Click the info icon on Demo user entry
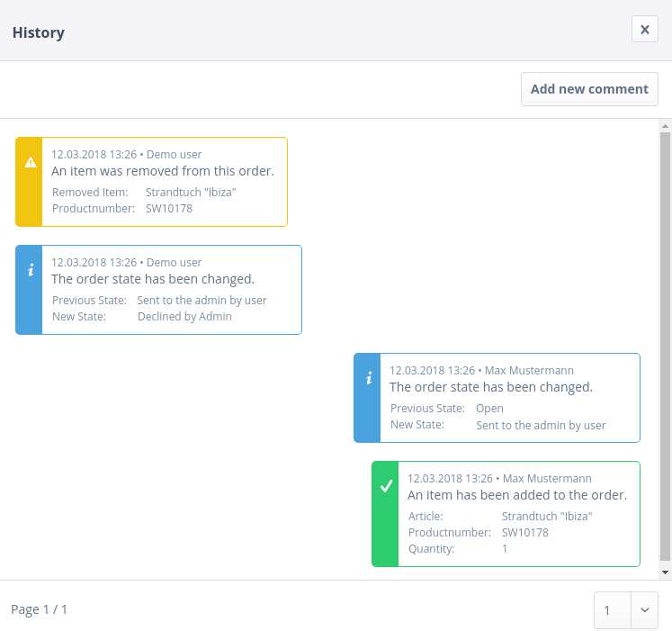 [x=31, y=269]
